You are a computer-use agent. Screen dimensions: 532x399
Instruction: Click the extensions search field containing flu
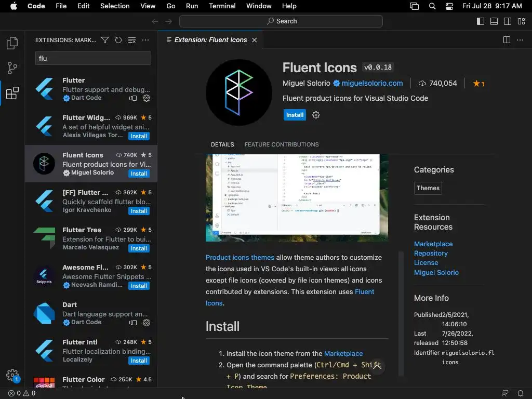93,58
